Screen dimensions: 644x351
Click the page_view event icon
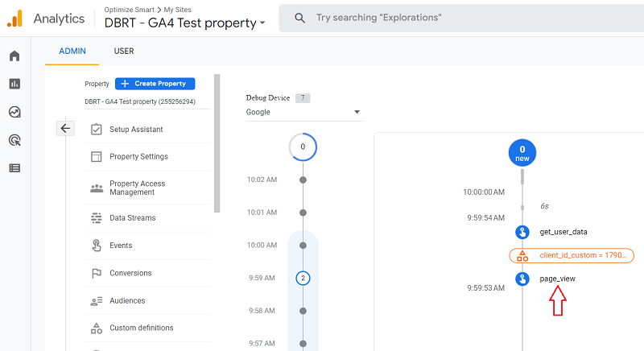(522, 279)
